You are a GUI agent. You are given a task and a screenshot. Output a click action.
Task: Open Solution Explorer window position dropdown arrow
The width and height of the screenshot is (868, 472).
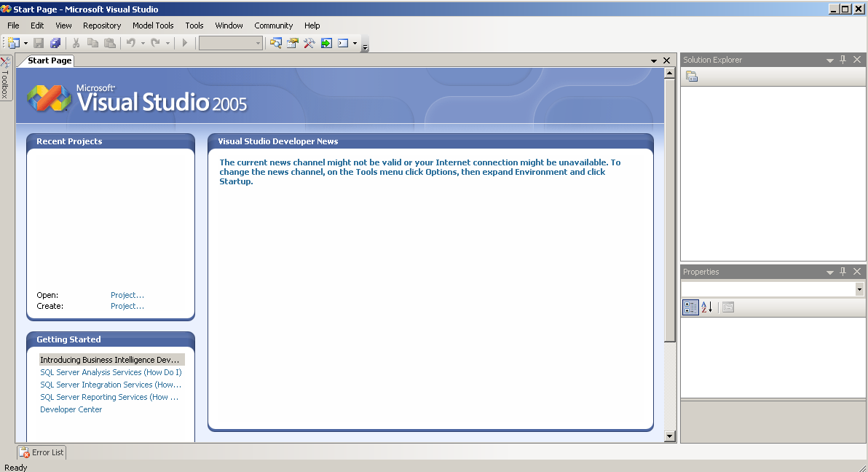click(x=830, y=60)
